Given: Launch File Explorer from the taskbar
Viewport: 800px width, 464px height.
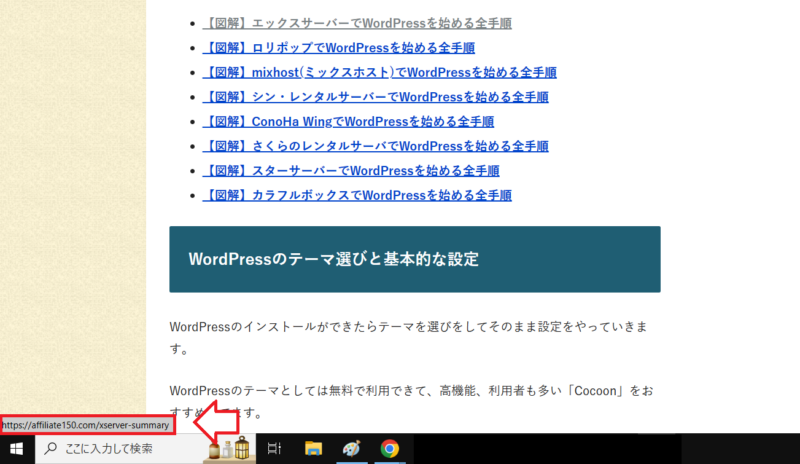Looking at the screenshot, I should coord(313,449).
